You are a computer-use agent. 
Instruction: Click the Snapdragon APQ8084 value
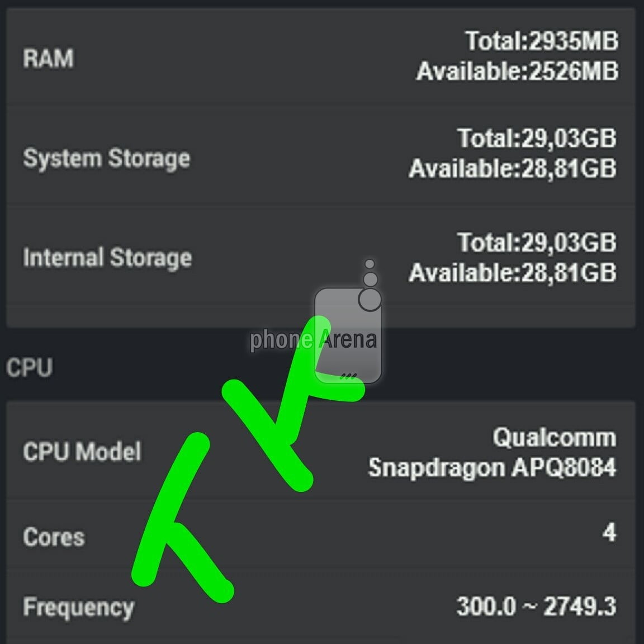point(492,467)
